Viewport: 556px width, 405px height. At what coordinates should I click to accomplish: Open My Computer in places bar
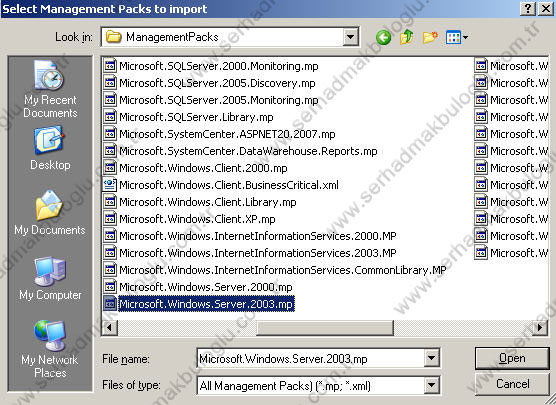(x=50, y=279)
